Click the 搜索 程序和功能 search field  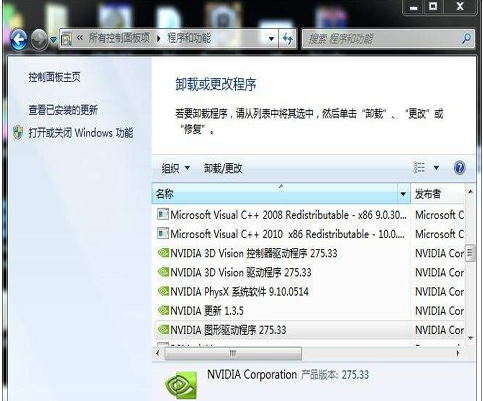382,39
